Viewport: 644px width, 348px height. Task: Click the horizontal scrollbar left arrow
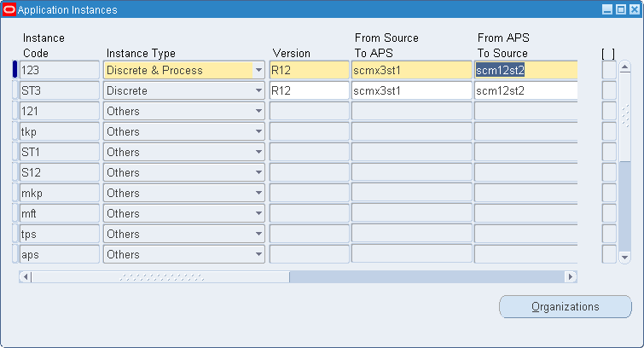tap(26, 277)
